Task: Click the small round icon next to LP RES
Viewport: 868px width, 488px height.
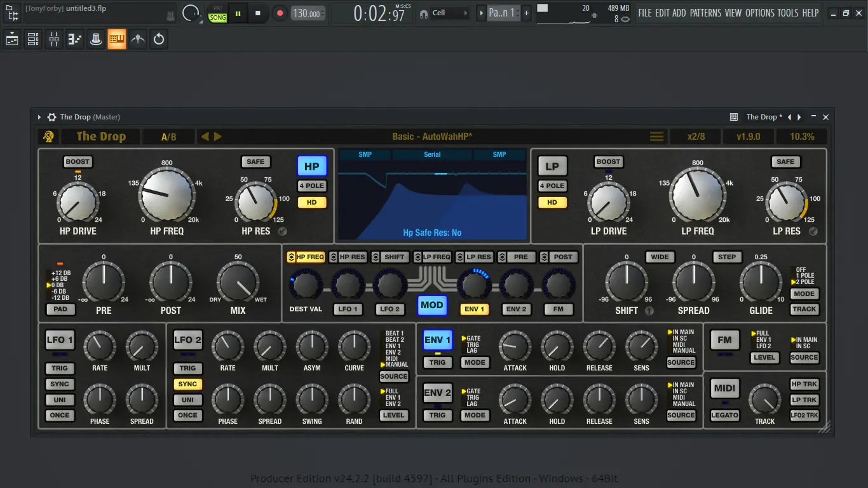Action: click(x=813, y=231)
